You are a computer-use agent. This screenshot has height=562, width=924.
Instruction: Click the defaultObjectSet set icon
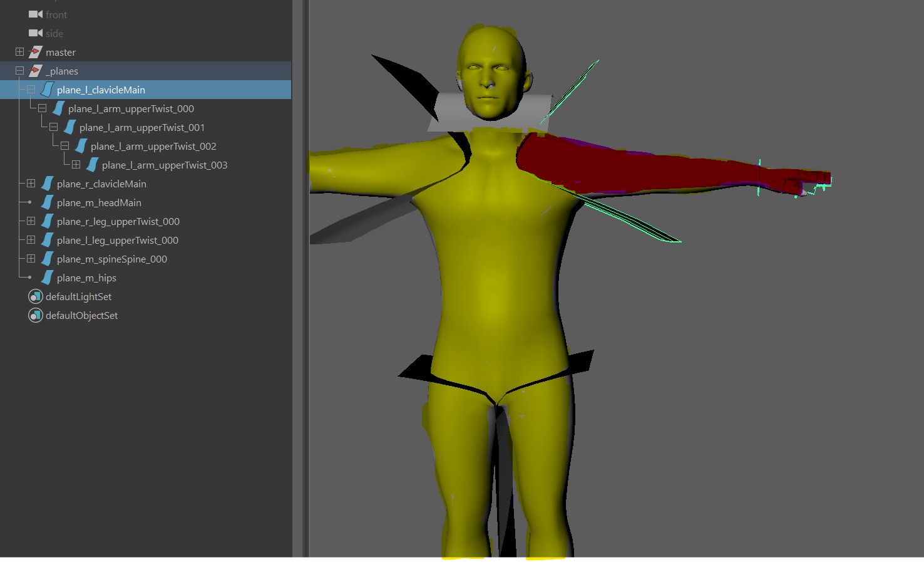click(x=36, y=316)
